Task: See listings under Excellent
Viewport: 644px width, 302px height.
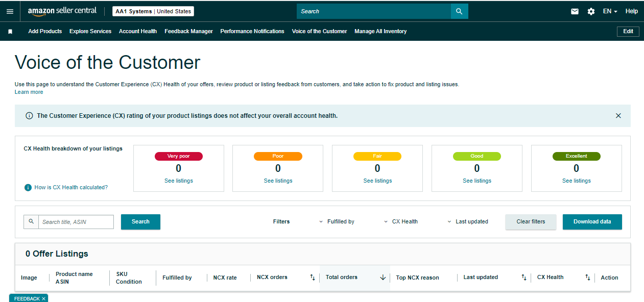Action: [577, 181]
